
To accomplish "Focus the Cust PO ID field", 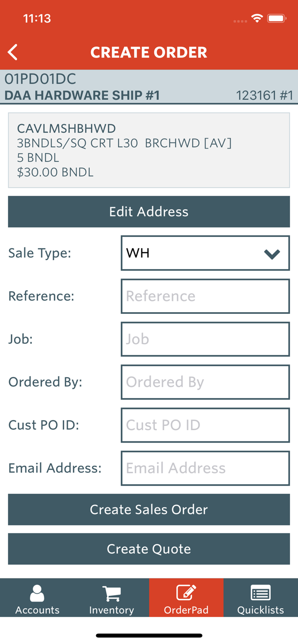I will [x=205, y=425].
